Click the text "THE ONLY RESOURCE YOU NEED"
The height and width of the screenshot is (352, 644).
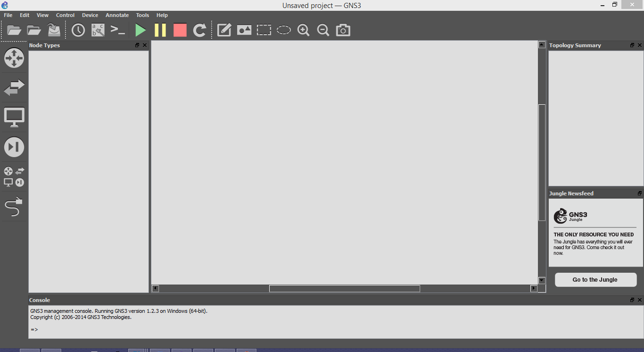click(594, 235)
